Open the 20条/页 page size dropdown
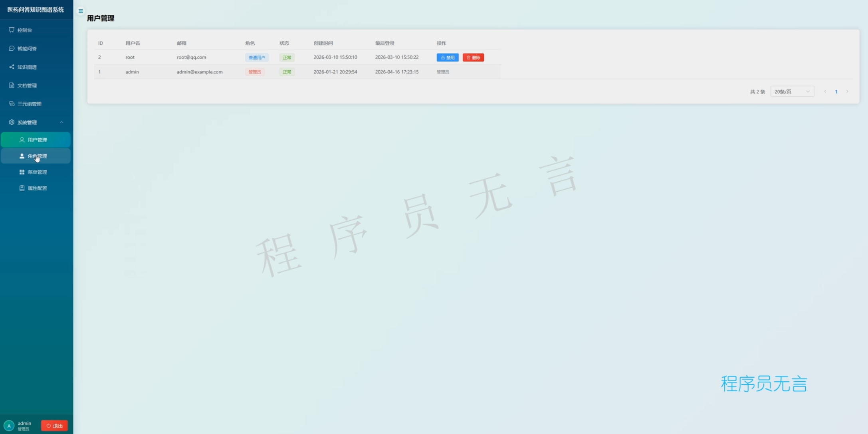This screenshot has width=868, height=434. (792, 92)
